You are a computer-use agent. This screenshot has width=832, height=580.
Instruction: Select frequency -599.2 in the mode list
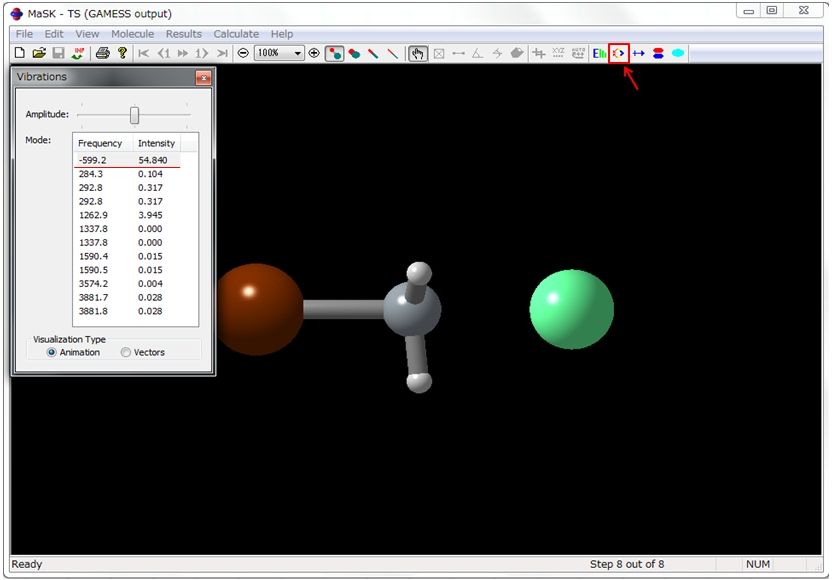tap(100, 158)
